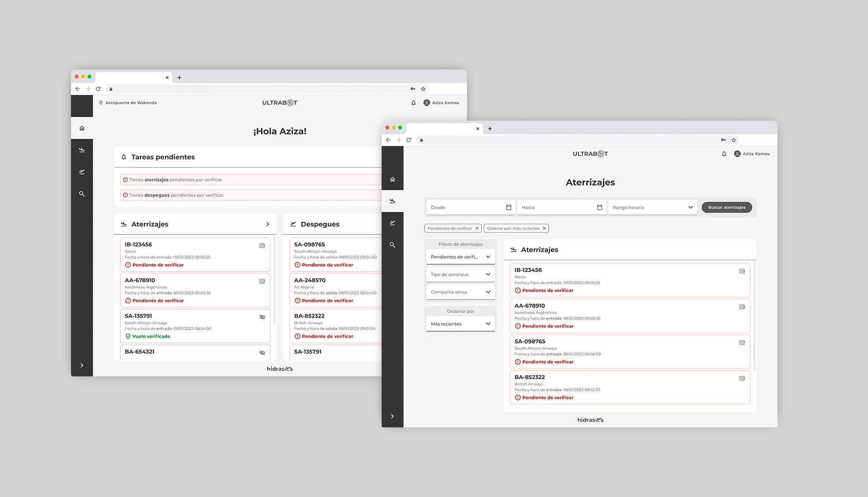Open verification icon on the IB-123456 card in the filtered list
Viewport: 868px width, 497px height.
tap(742, 271)
